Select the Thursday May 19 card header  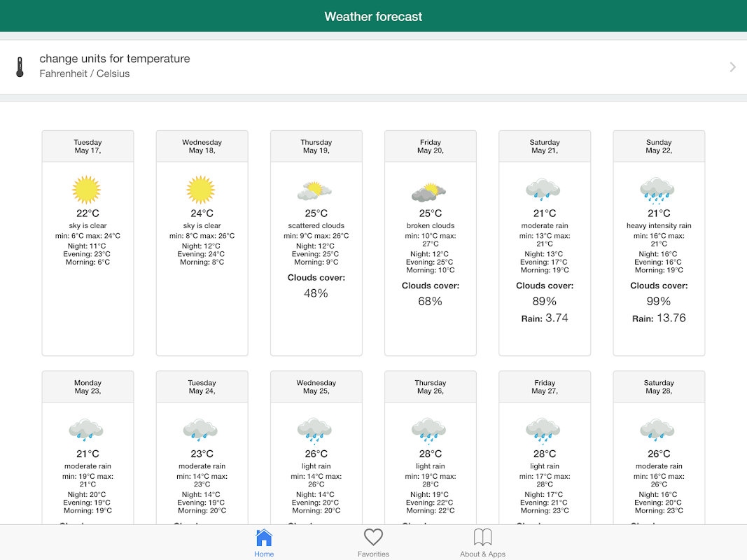(316, 146)
